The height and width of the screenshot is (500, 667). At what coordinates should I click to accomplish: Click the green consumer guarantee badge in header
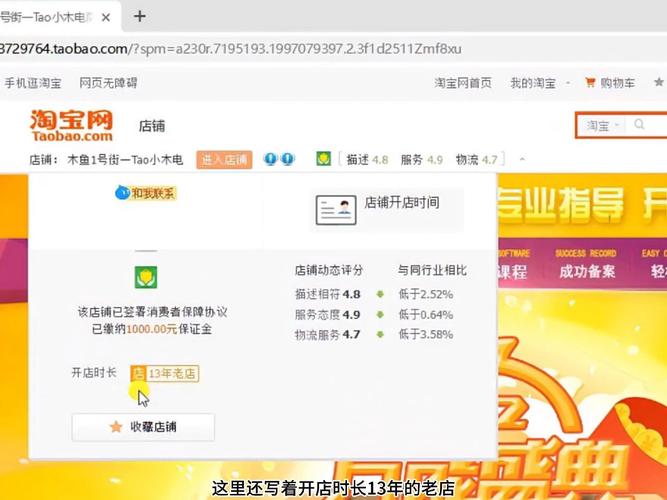point(324,159)
